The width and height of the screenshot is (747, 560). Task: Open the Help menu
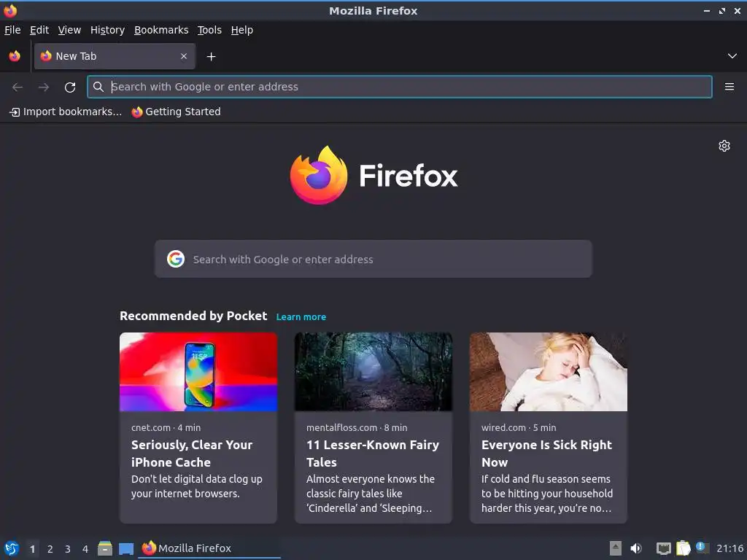(x=242, y=30)
